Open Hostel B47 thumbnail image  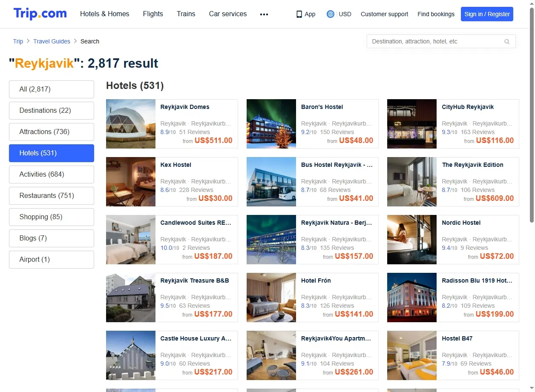click(x=412, y=355)
